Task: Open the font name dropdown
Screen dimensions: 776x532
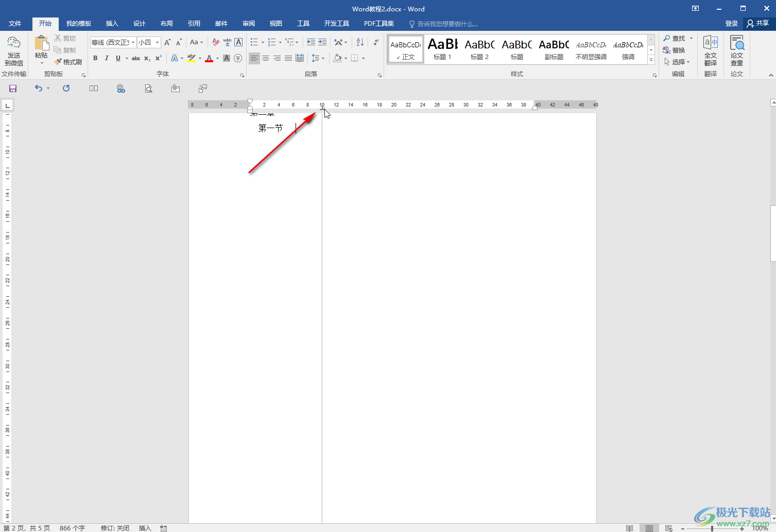Action: pos(133,42)
